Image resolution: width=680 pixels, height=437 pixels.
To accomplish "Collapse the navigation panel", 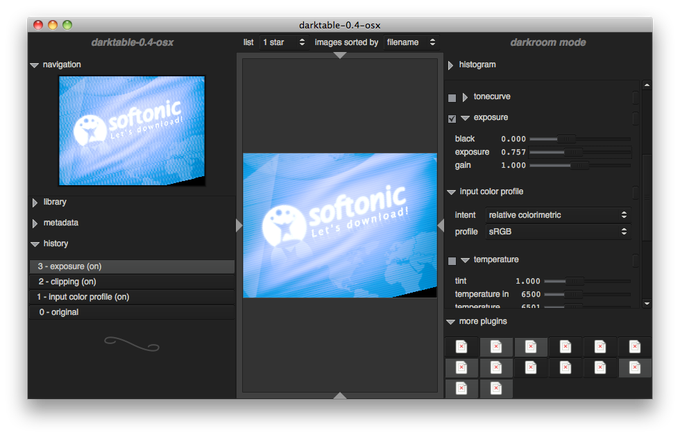I will 35,65.
